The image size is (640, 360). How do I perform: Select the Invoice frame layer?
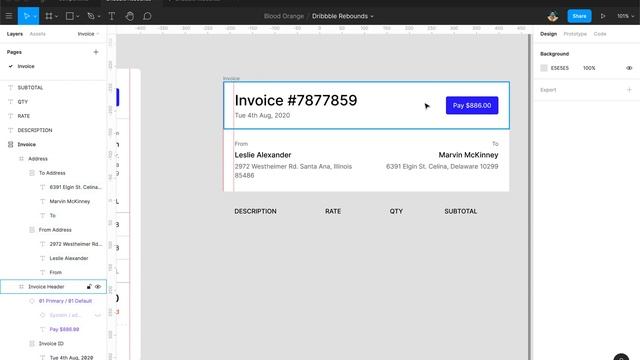point(27,144)
